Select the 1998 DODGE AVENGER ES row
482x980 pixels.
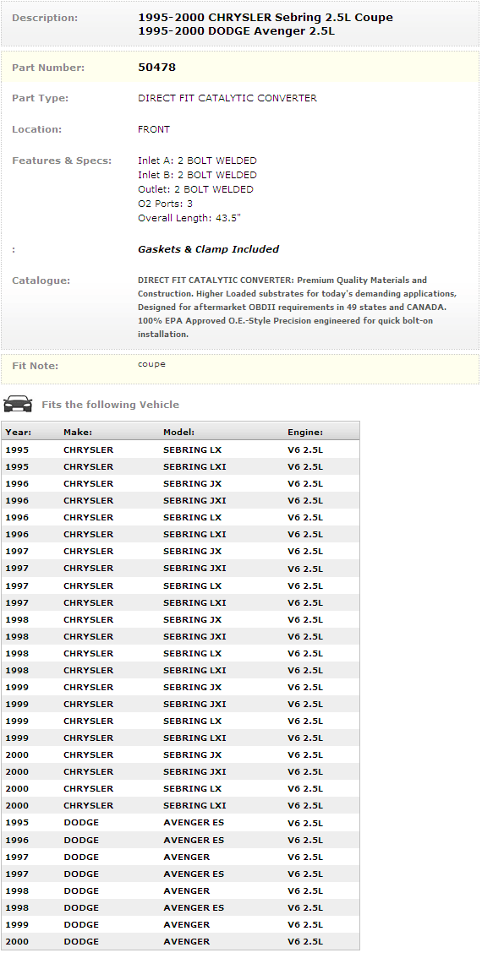coord(180,907)
